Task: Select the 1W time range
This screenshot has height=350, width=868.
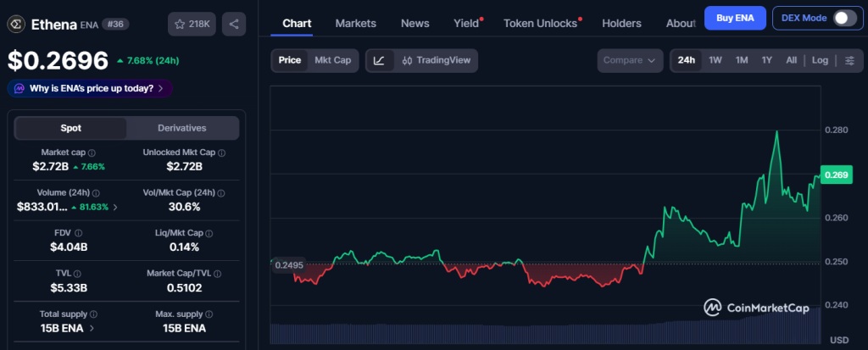Action: 715,60
